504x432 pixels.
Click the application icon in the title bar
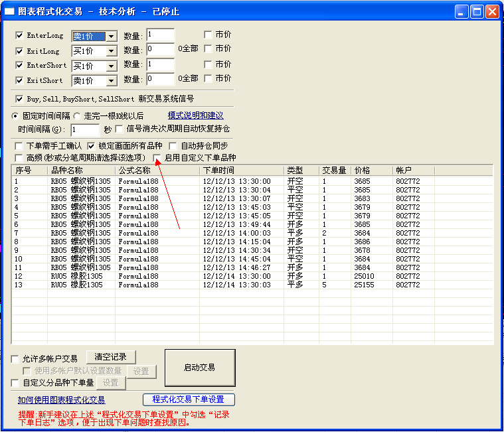[x=10, y=11]
